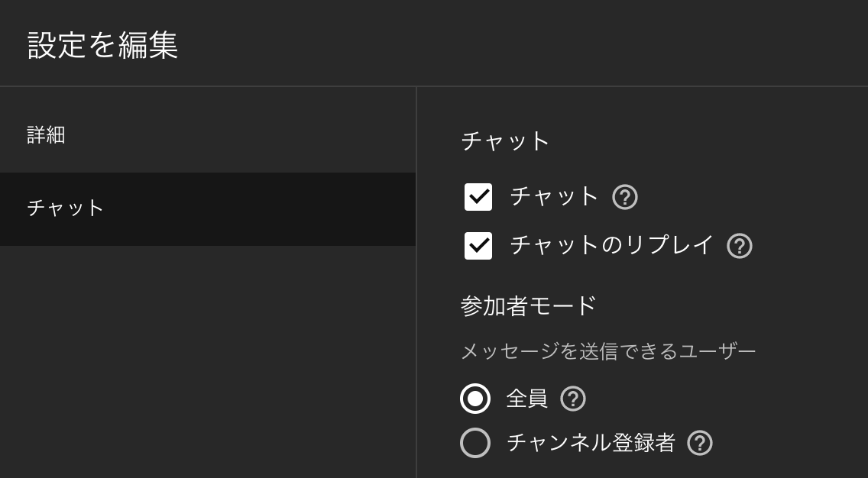Click the メッセージを送信できるユーザー label
This screenshot has width=868, height=478.
[x=608, y=349]
